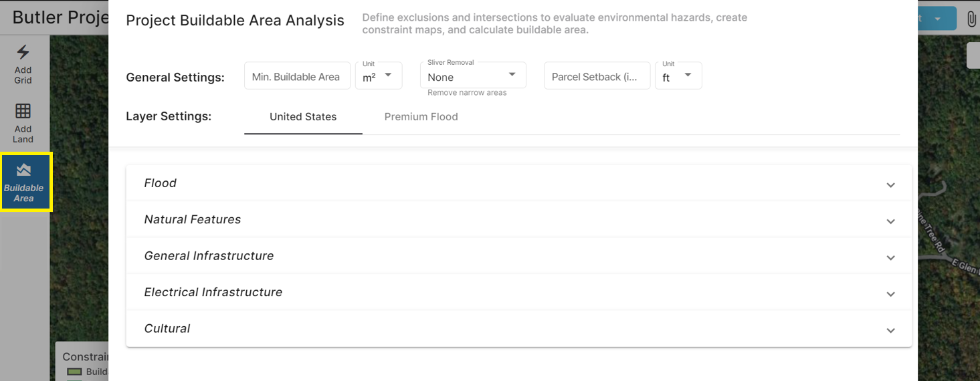Expand the Electrical Infrastructure section

[x=518, y=292]
